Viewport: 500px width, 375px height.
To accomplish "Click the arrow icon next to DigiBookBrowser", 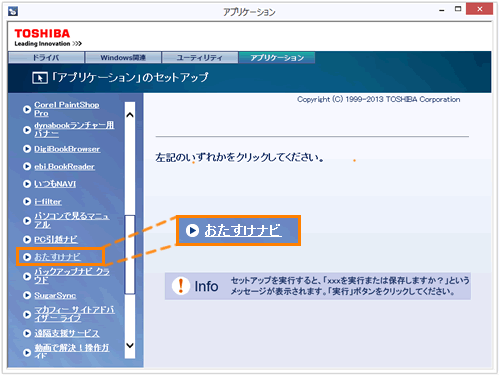I will (27, 149).
